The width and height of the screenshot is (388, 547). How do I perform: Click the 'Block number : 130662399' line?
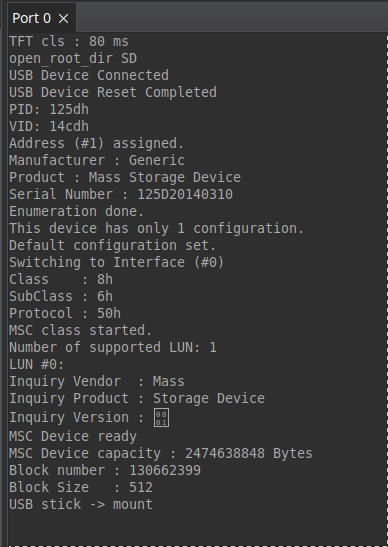click(x=105, y=470)
